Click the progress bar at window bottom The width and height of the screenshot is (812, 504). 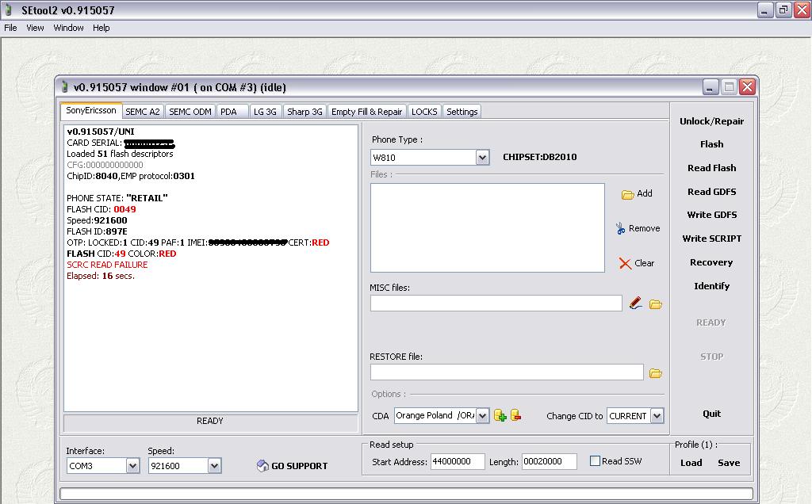tap(407, 494)
